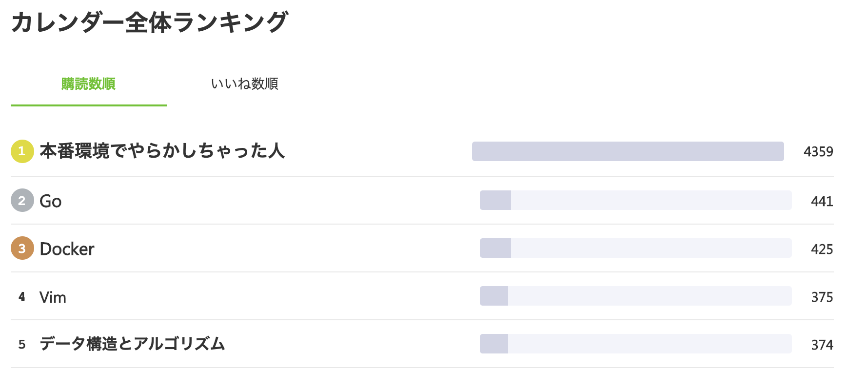Open the データ構造とアルゴリズム calendar
This screenshot has height=373, width=868.
[132, 344]
